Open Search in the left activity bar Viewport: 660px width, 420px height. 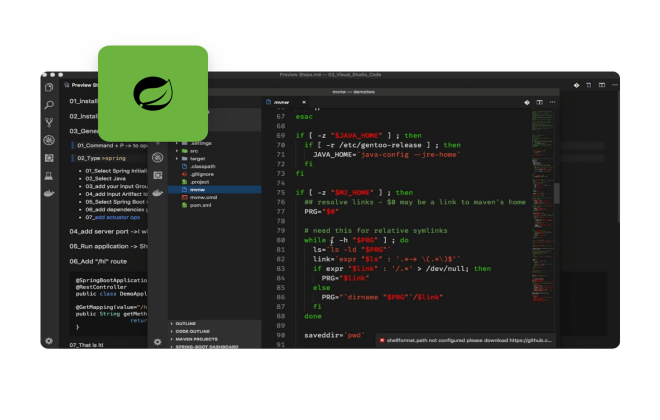48,104
